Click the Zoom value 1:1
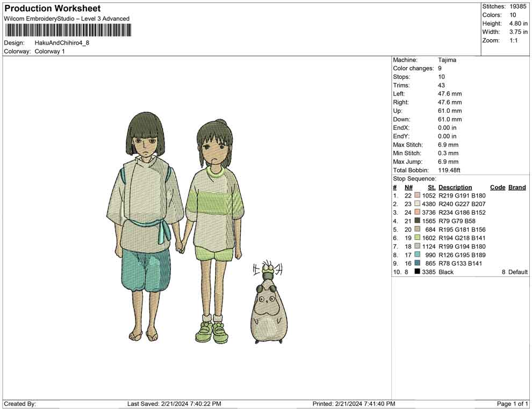The width and height of the screenshot is (532, 409). 513,40
